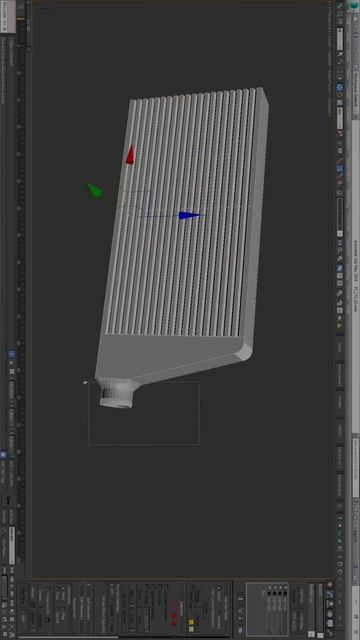Switch to the Select and Rotate tool

pyautogui.click(x=340, y=95)
